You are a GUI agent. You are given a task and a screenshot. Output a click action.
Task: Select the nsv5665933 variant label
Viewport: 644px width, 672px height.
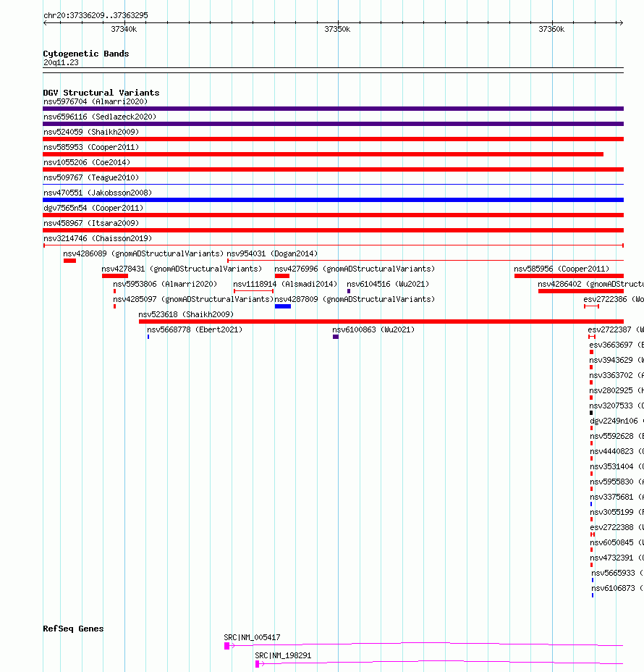[617, 573]
